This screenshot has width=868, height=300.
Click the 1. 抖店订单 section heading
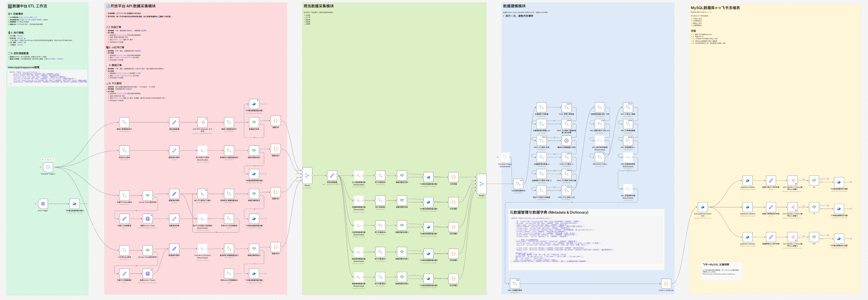[x=114, y=27]
